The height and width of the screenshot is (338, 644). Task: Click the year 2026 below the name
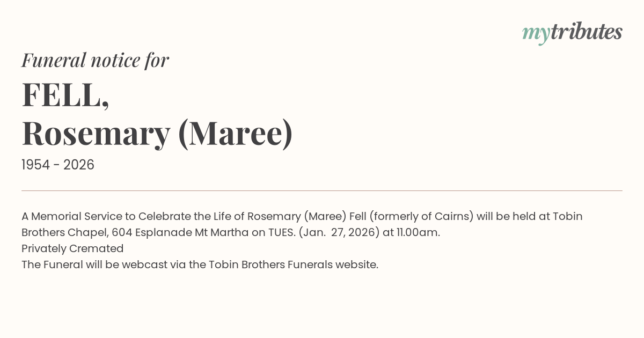pos(79,165)
